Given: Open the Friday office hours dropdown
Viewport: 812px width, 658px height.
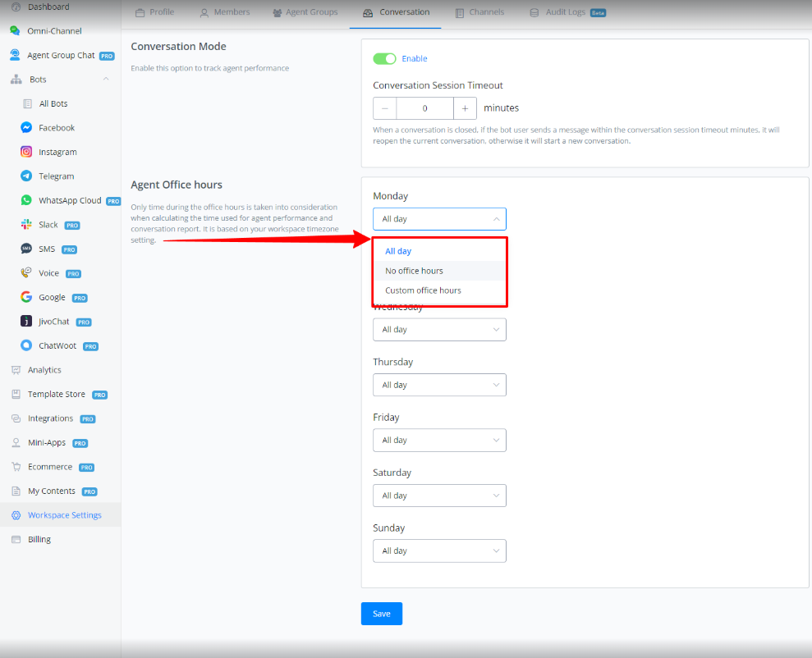Looking at the screenshot, I should click(x=439, y=441).
